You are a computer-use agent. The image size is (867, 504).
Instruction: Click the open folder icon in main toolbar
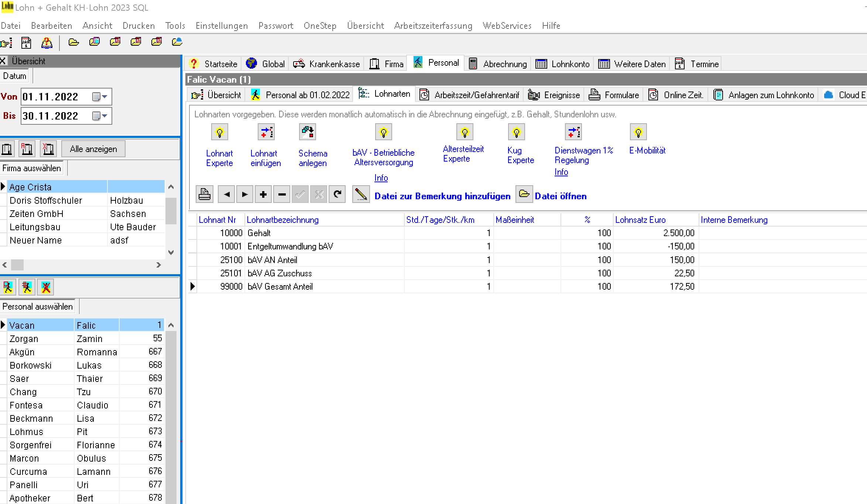[74, 42]
